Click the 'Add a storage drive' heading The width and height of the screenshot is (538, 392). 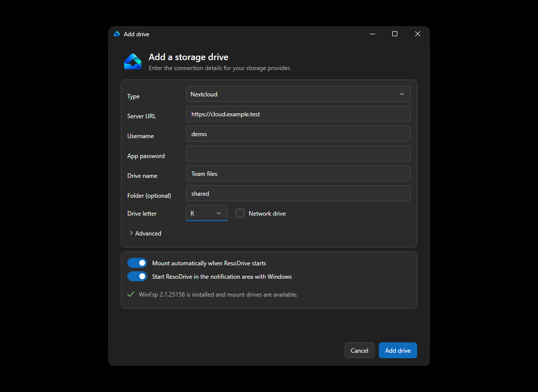pos(188,57)
